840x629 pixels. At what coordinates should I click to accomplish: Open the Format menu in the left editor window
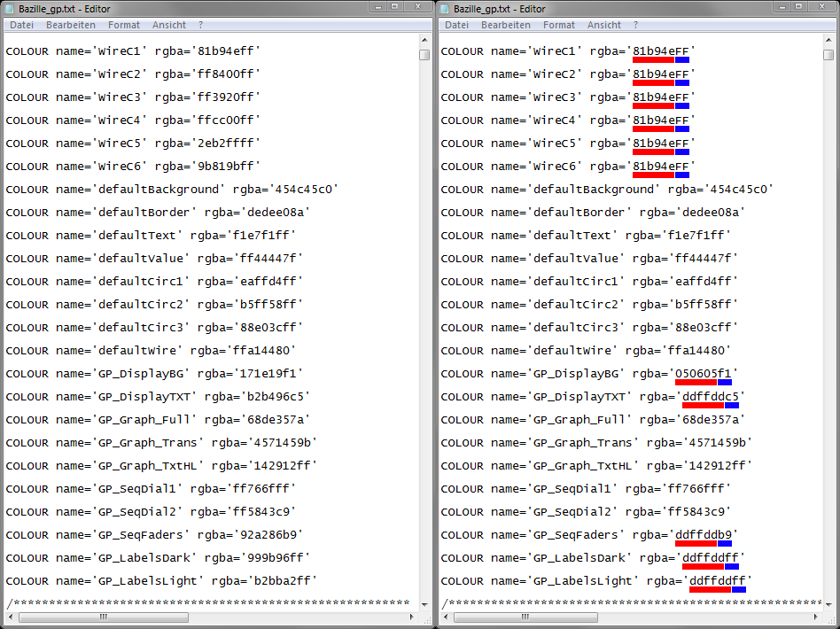pyautogui.click(x=124, y=25)
